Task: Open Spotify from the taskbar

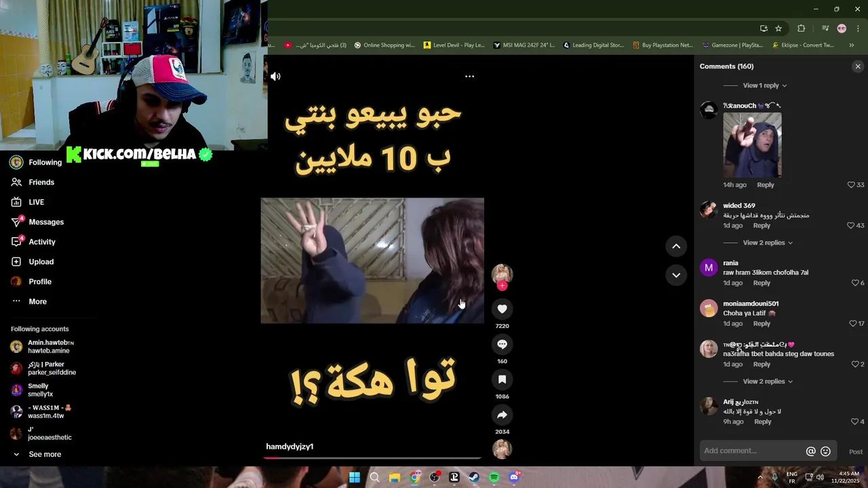Action: pos(494,477)
